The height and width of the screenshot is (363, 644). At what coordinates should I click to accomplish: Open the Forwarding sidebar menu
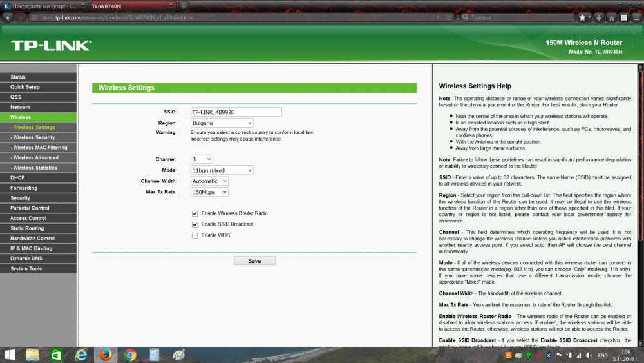tap(38, 188)
